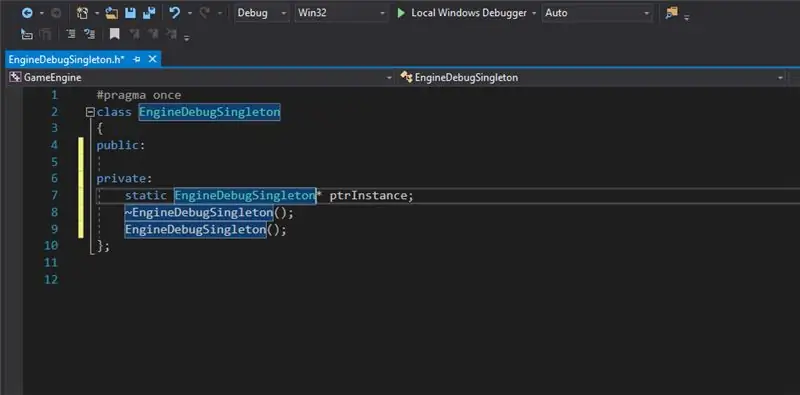800x395 pixels.
Task: Save the file with the floppy disk icon
Action: (x=131, y=13)
